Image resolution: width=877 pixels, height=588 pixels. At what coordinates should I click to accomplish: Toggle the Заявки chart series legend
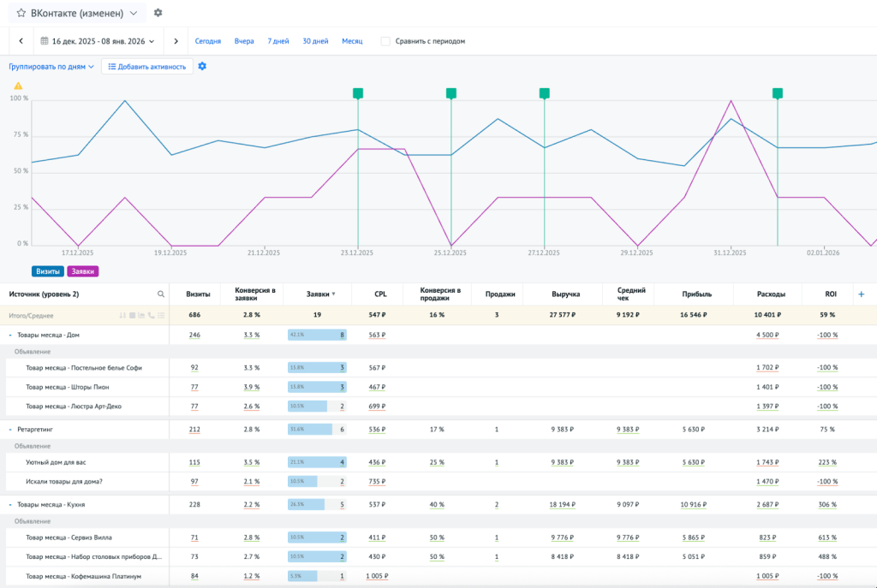coord(83,271)
